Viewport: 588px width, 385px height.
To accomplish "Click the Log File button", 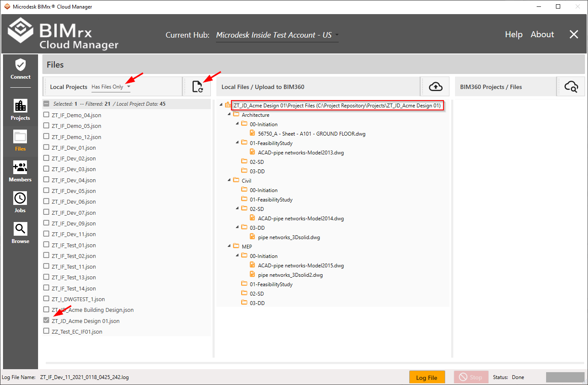I will click(427, 377).
